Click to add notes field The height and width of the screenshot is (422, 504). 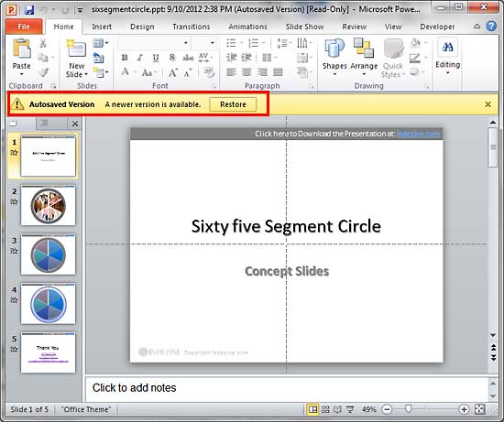click(287, 388)
